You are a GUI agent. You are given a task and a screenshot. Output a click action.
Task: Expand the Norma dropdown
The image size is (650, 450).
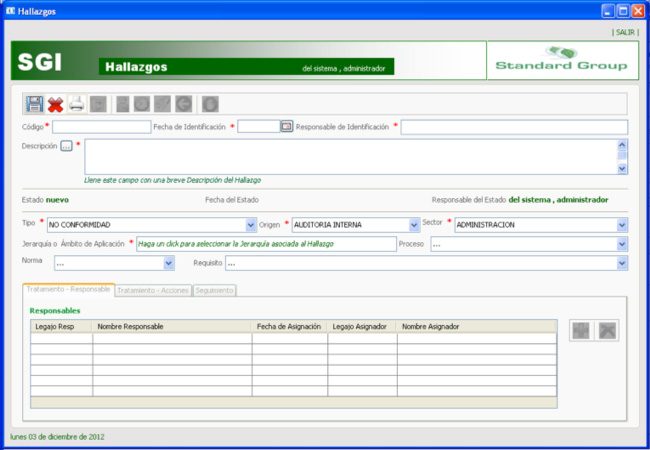[x=169, y=264]
